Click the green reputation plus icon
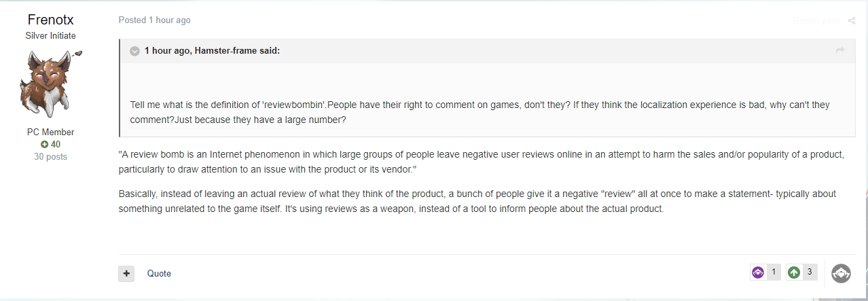Screen dimensions: 868x301 tap(45, 145)
